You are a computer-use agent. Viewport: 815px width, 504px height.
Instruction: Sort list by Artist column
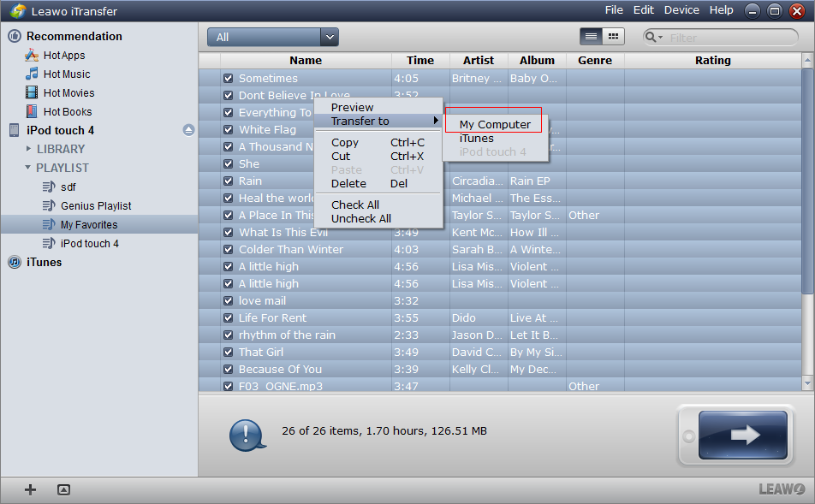click(x=479, y=60)
